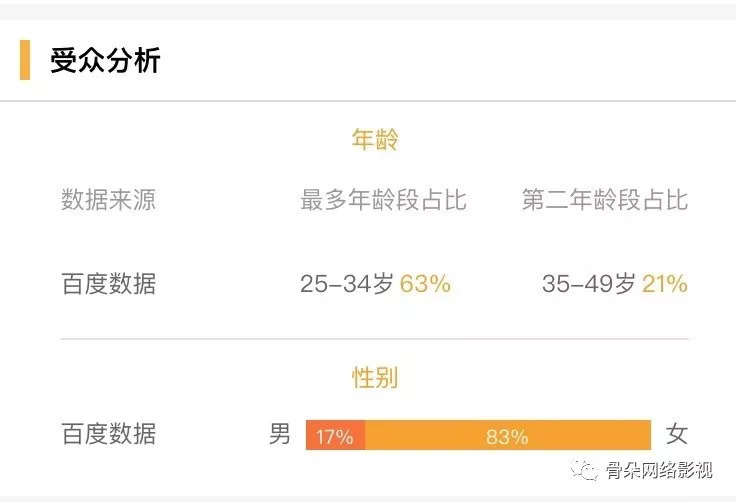Click the 17% male segment of the bar

tap(335, 436)
